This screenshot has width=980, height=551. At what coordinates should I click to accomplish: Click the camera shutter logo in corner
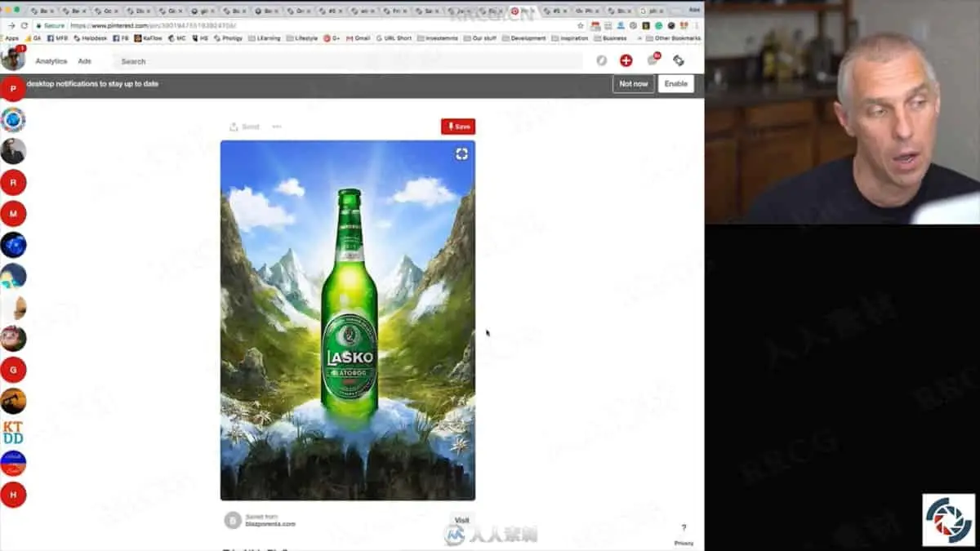click(949, 519)
